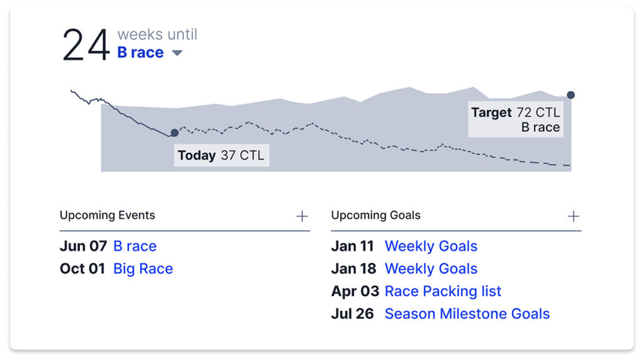
Task: Expand the race selector dropdown arrow
Action: 177,53
